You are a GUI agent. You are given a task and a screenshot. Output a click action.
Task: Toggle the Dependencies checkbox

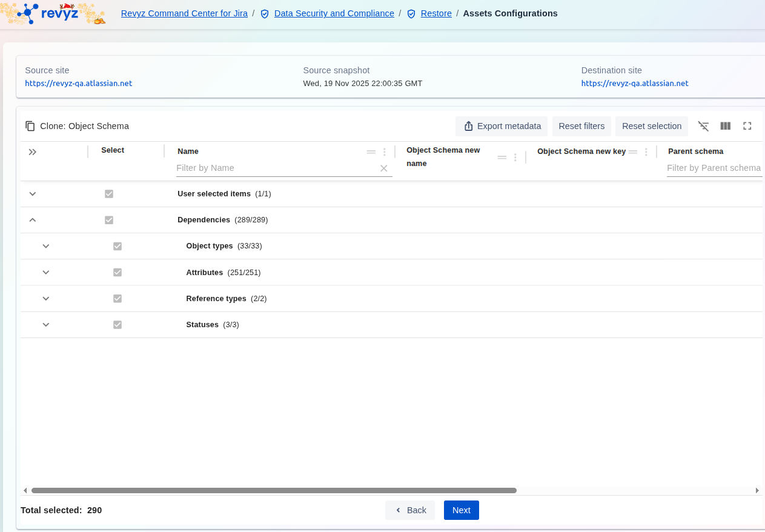(x=109, y=220)
